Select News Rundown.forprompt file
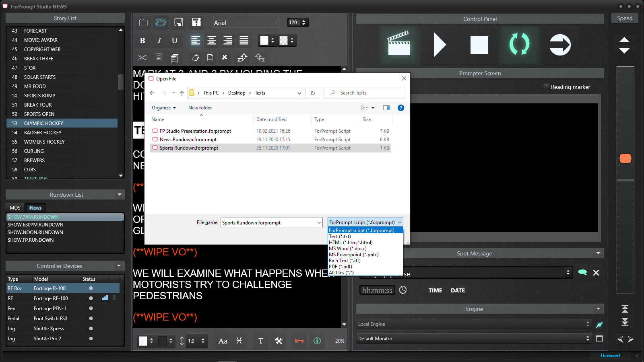644x362 pixels. pos(270,140)
